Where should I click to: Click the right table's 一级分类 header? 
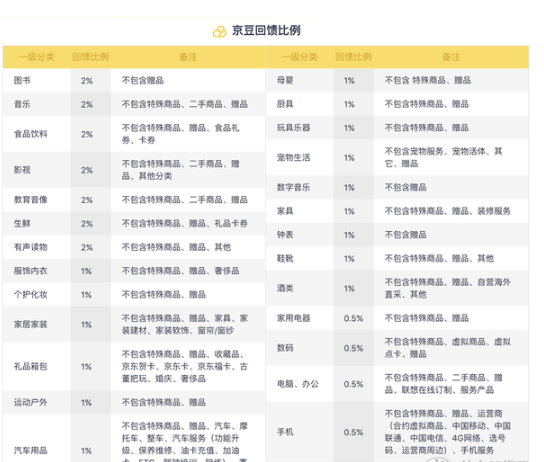pos(299,57)
